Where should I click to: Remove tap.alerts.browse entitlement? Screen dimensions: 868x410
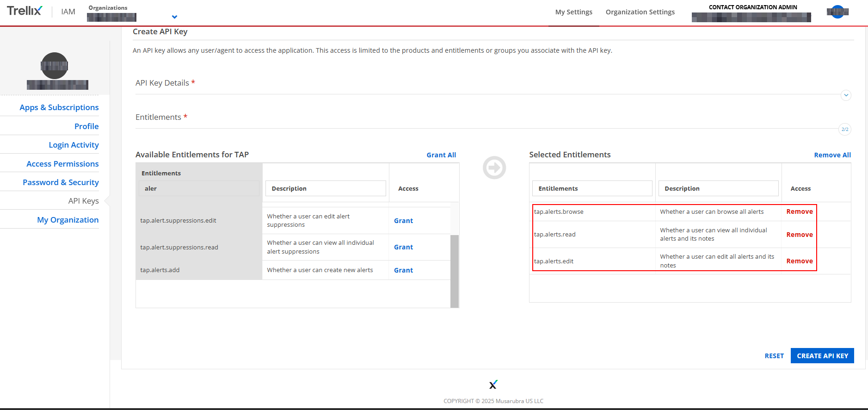(x=799, y=211)
